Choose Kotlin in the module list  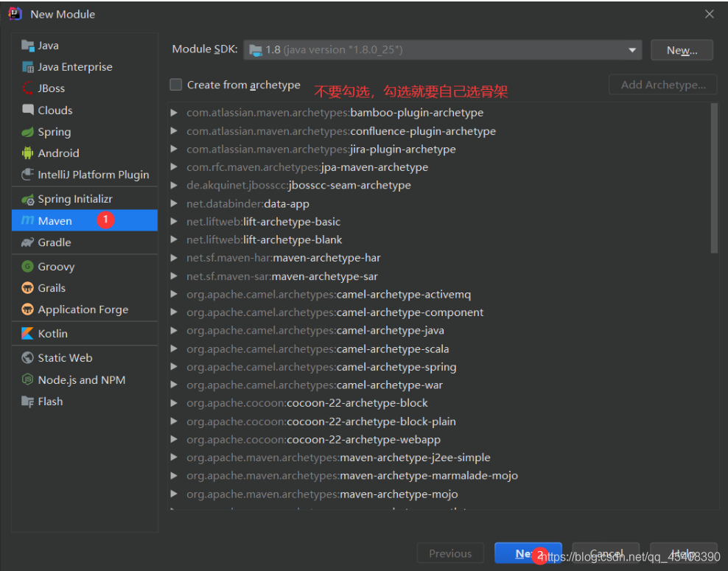[85, 333]
